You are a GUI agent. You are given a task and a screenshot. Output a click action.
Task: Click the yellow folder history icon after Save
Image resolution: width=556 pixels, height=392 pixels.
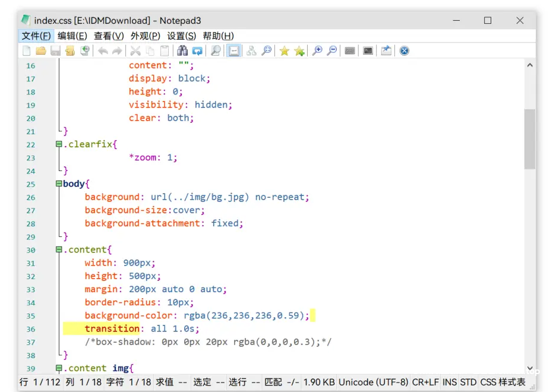(70, 51)
